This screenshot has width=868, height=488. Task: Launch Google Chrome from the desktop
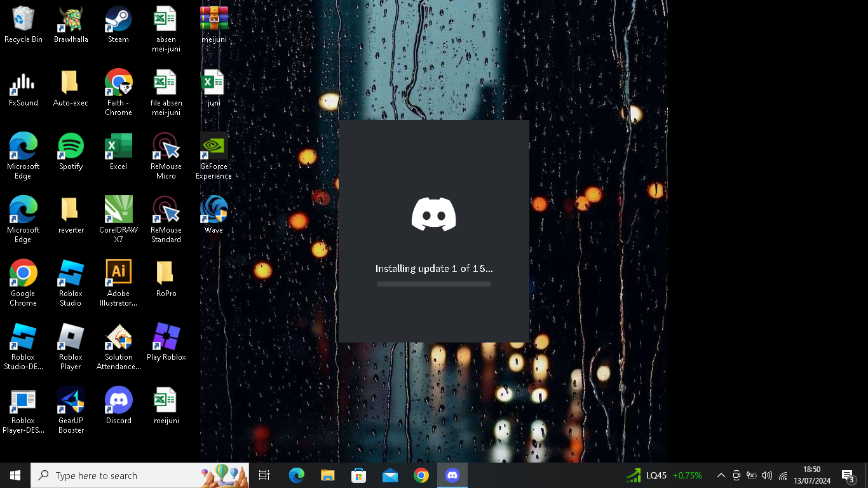tap(24, 284)
